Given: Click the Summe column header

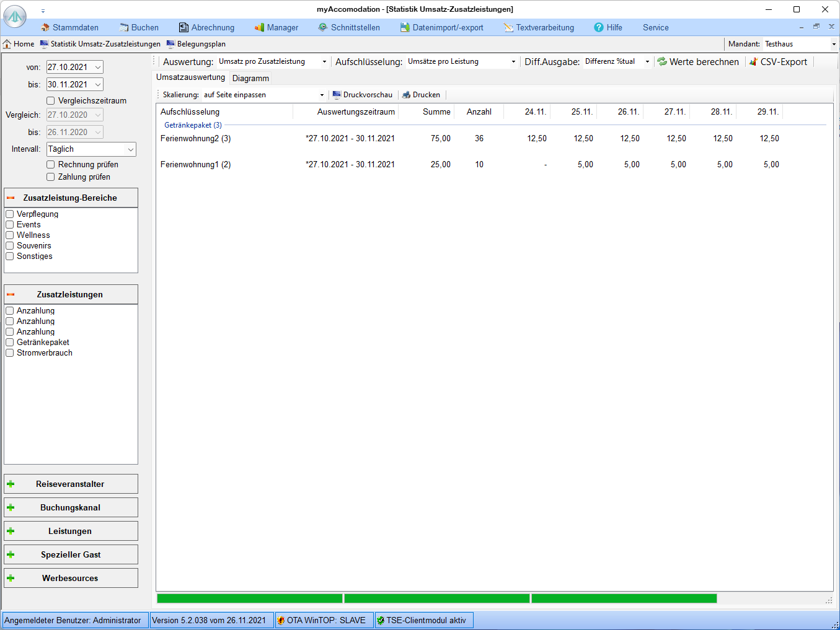Looking at the screenshot, I should coord(436,112).
